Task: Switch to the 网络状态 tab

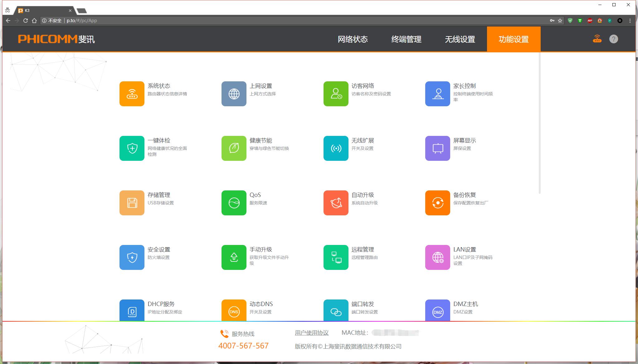Action: [x=353, y=39]
